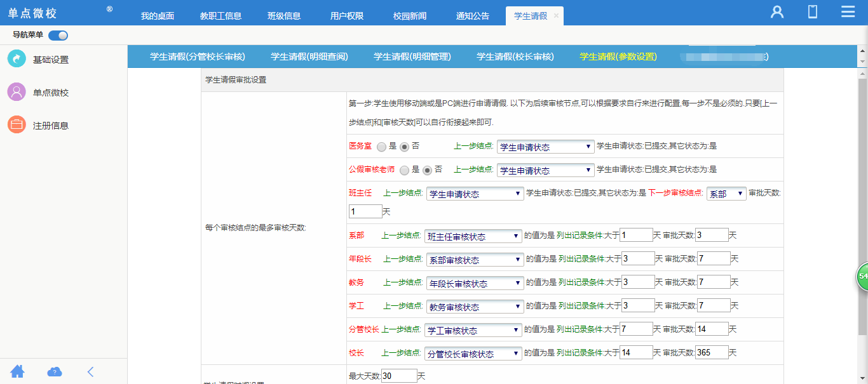Image resolution: width=868 pixels, height=384 pixels.
Task: Click submenu bar scroll-down arrow
Action: (x=862, y=62)
